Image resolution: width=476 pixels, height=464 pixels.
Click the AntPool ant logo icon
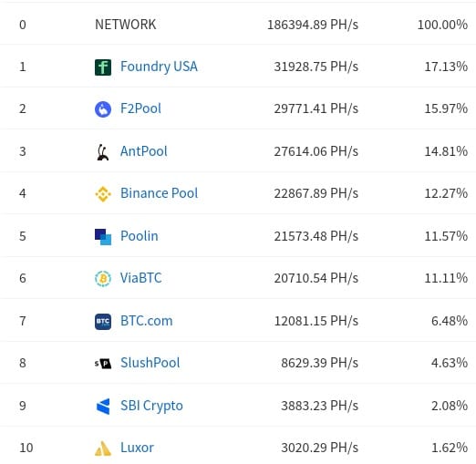tap(103, 152)
